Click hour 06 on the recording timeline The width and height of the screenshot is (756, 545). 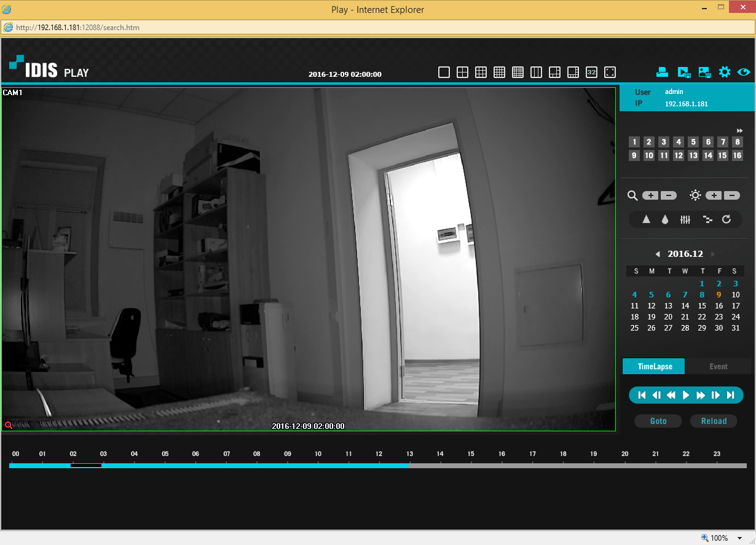[x=195, y=454]
